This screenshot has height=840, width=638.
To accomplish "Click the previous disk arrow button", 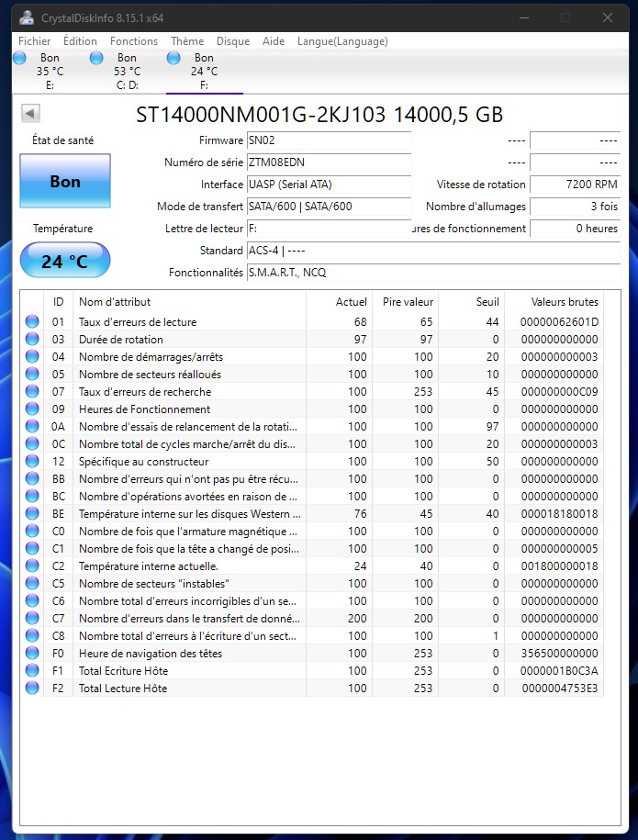I will point(30,113).
